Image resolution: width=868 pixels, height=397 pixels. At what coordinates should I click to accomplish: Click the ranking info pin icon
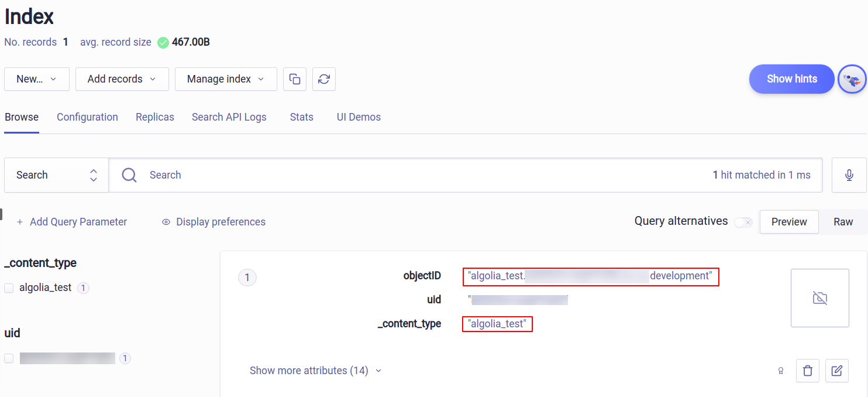(780, 371)
